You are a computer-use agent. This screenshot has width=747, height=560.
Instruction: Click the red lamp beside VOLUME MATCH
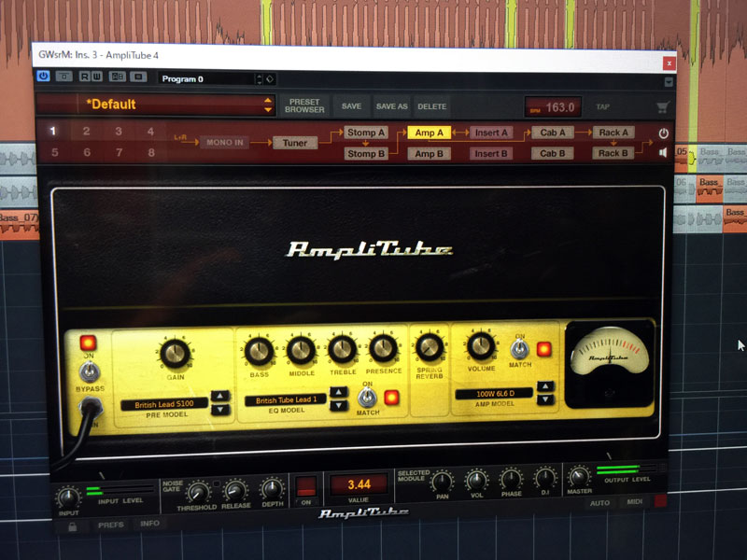543,349
